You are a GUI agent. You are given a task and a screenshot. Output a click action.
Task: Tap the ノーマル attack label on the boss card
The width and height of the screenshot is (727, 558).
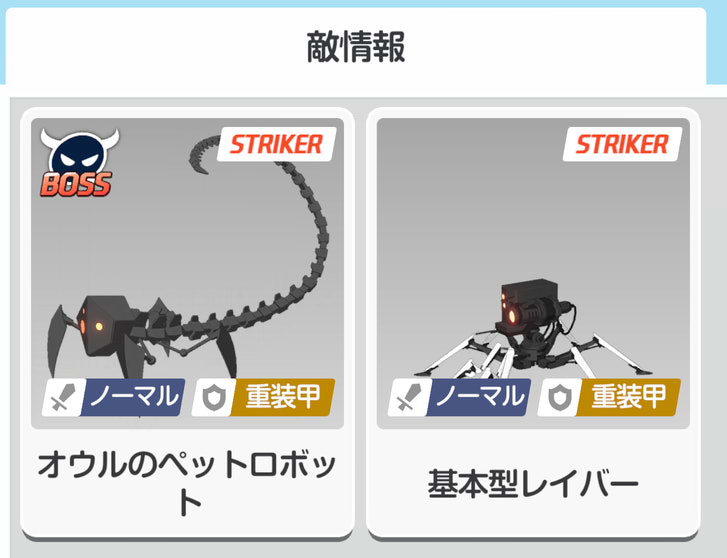pos(134,397)
